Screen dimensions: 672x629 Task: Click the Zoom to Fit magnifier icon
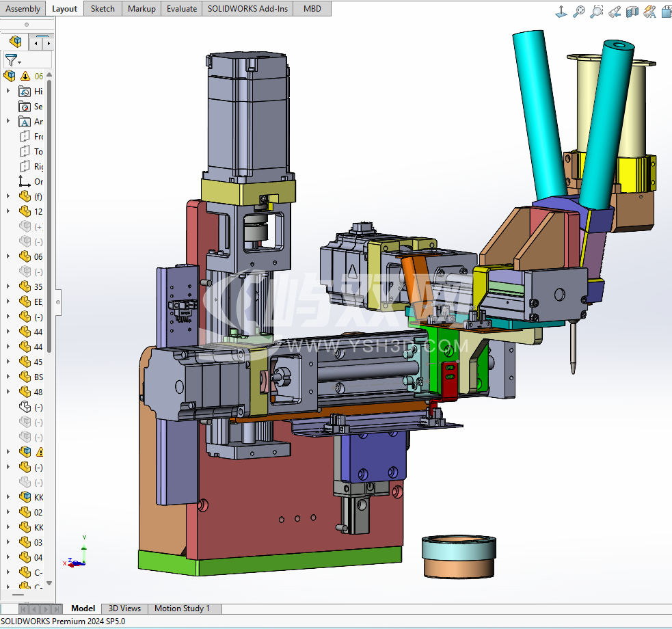click(579, 11)
